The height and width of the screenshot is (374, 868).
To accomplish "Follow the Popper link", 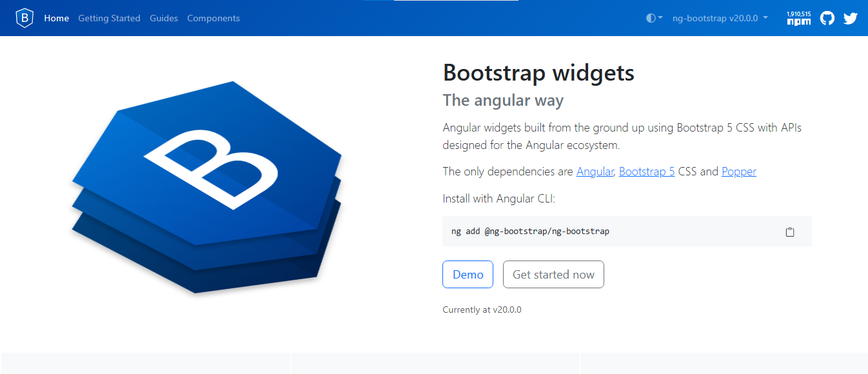I will pos(739,172).
